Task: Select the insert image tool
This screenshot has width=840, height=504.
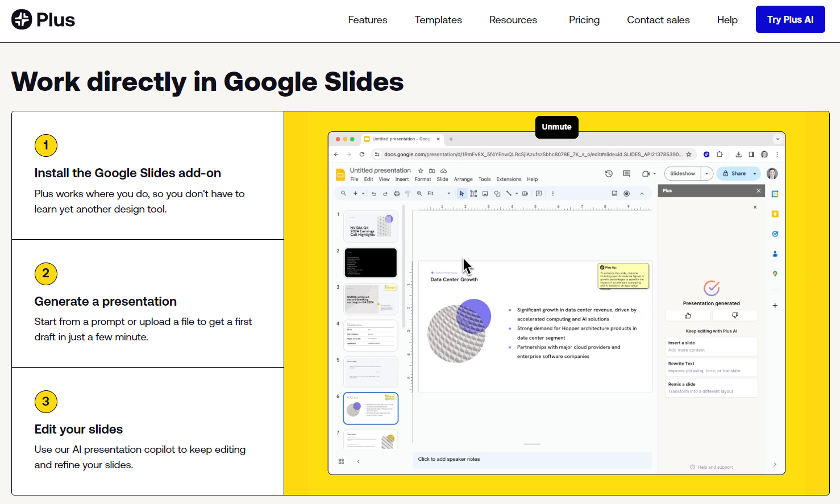Action: (x=485, y=194)
